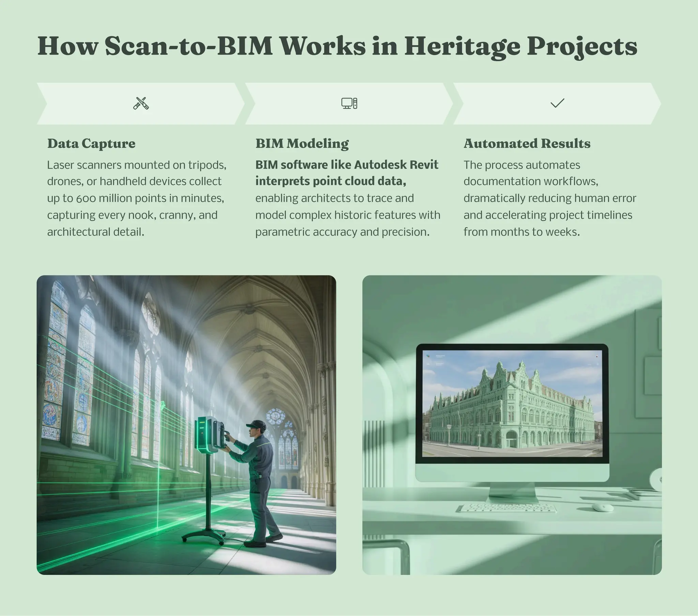
Task: Click the checkmark icon above Automated Results
Action: (557, 103)
